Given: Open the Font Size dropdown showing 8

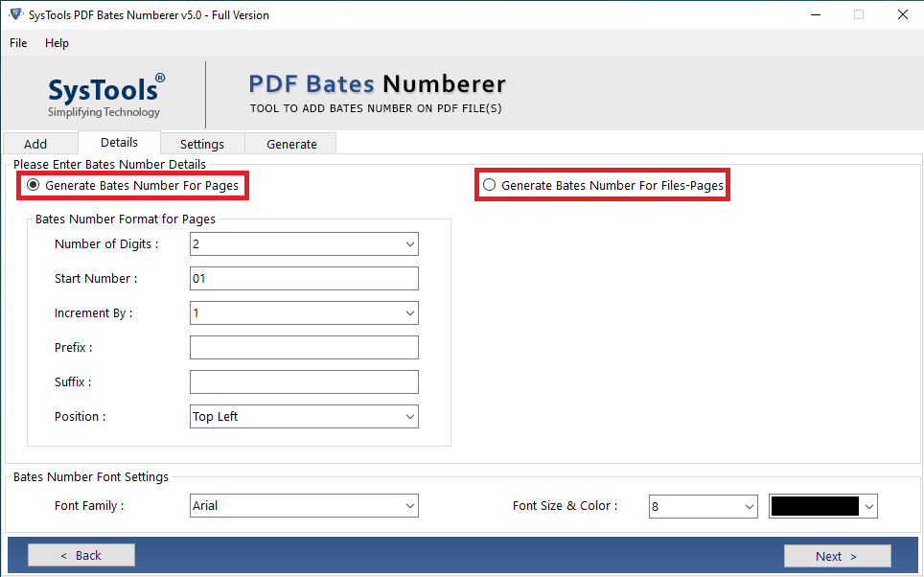Looking at the screenshot, I should [703, 506].
